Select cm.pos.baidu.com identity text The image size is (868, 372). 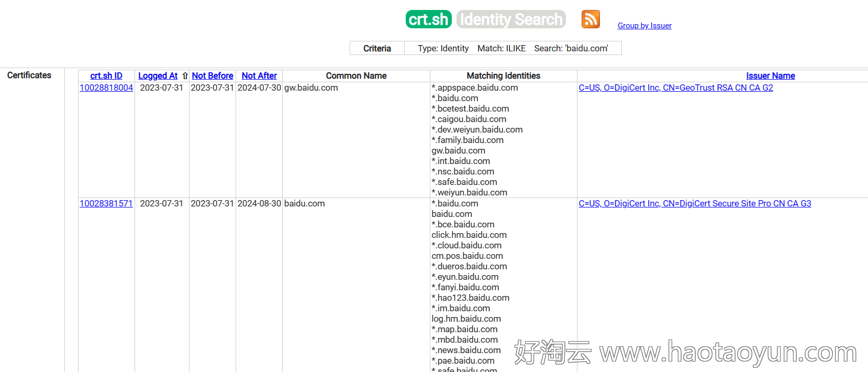[x=467, y=256]
